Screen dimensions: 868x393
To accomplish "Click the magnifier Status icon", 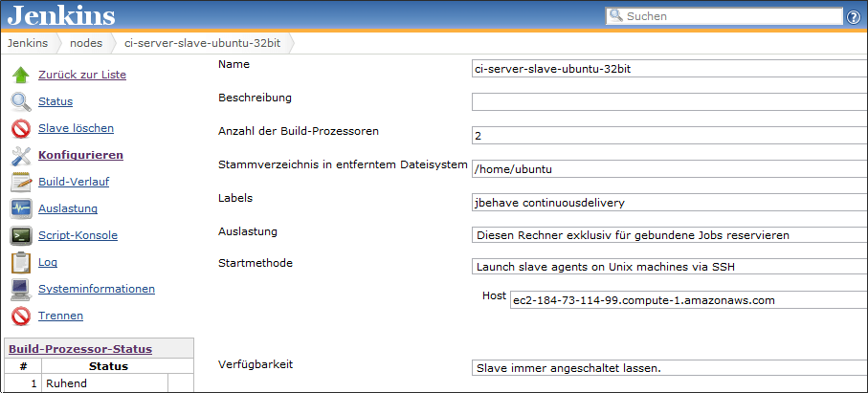I will pyautogui.click(x=21, y=102).
